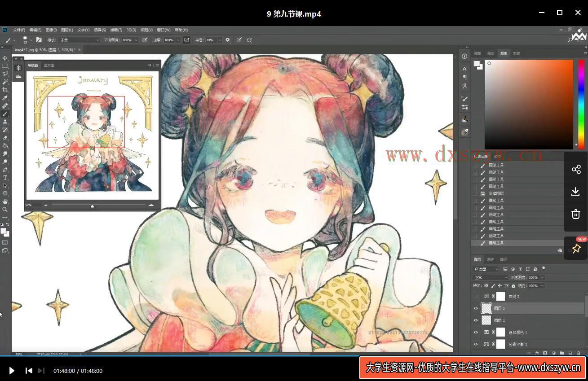Click the pin icon with NEW badge
Image resolution: width=588 pixels, height=381 pixels.
576,248
